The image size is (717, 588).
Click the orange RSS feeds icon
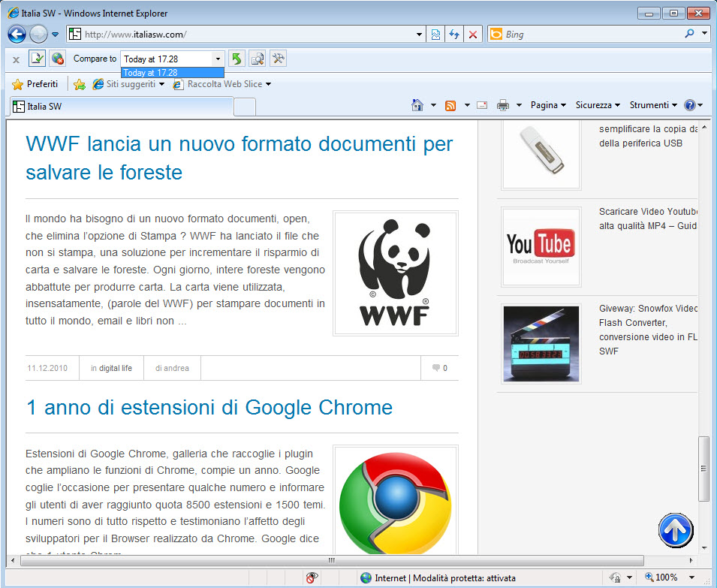pyautogui.click(x=450, y=106)
